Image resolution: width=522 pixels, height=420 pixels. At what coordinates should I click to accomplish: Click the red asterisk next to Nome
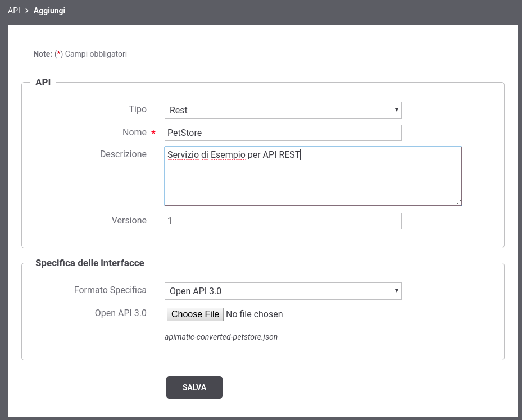[153, 133]
